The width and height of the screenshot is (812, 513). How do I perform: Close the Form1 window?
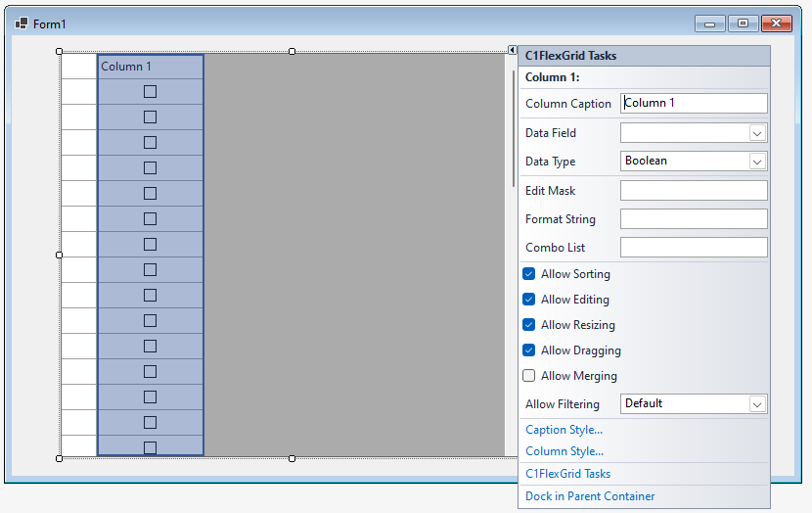pyautogui.click(x=776, y=23)
